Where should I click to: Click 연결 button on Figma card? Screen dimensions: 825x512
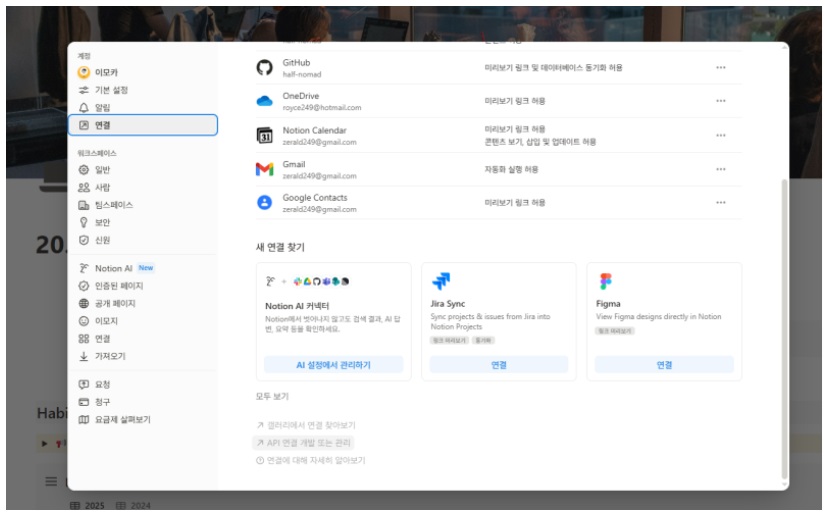point(664,365)
